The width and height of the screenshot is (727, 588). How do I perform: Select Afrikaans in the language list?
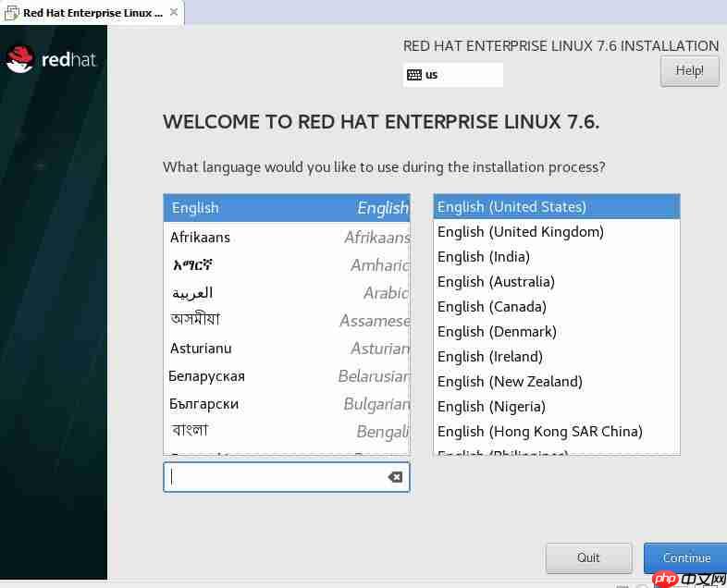287,238
